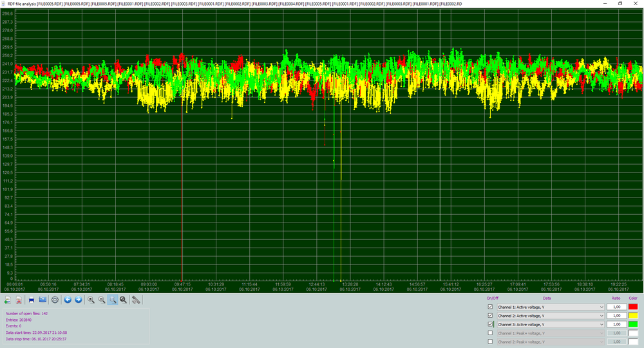Zoom in on the graph
Viewport: 644px width, 348px height.
[x=91, y=300]
